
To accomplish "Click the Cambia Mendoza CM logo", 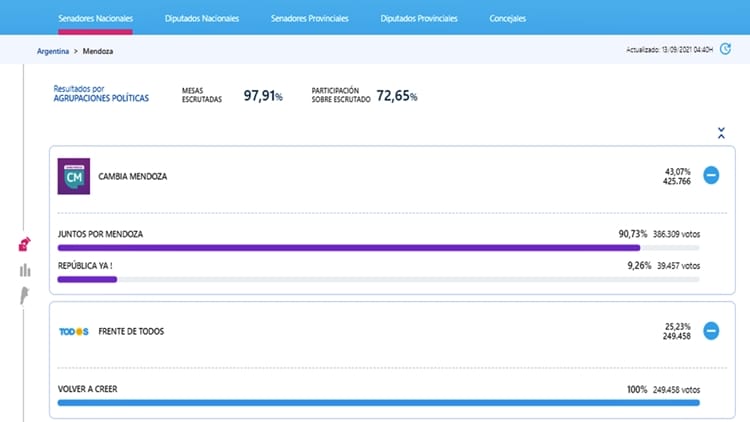I will (74, 176).
